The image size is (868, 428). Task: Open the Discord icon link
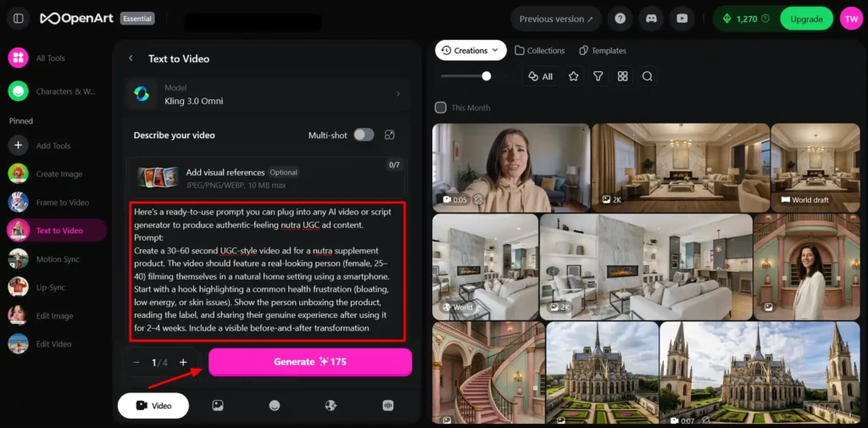coord(651,19)
